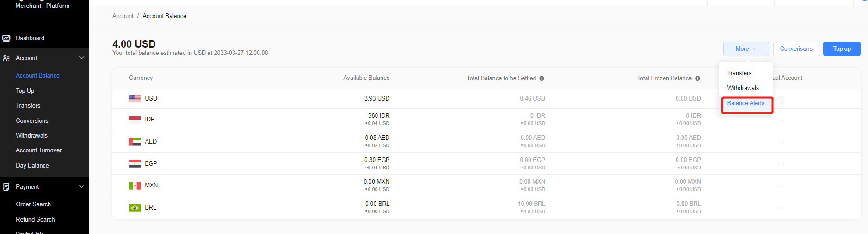Click info icon beside Total Frozen Balance
868x234 pixels.
(x=697, y=78)
